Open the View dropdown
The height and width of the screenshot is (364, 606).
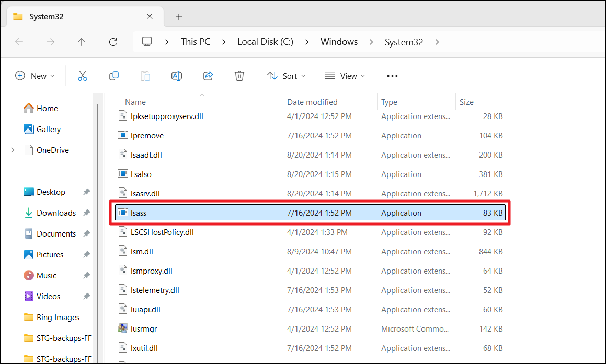click(345, 76)
